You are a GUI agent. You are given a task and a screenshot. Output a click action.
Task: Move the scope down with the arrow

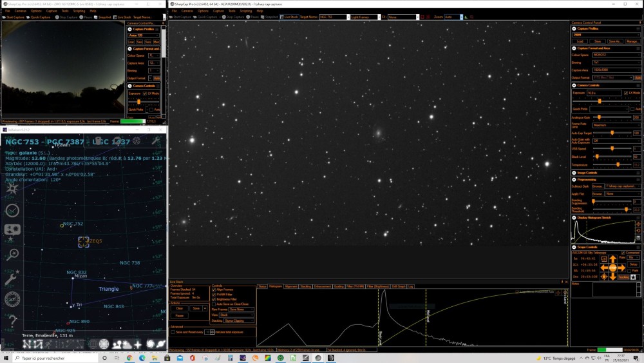click(613, 277)
